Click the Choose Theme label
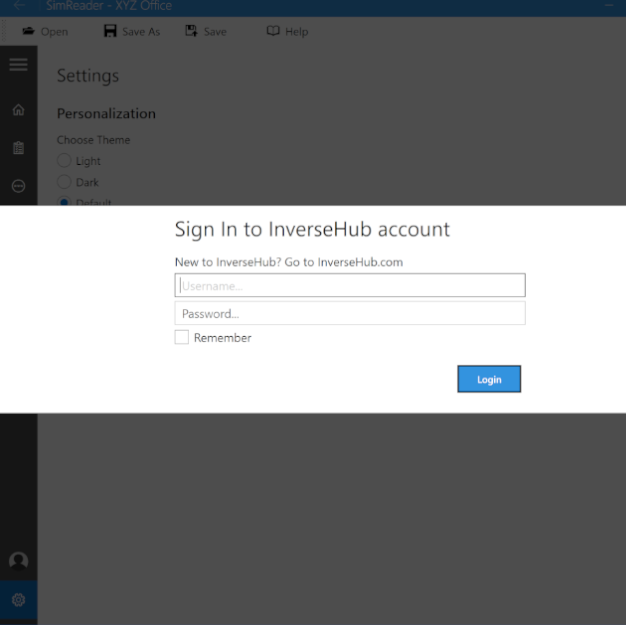Screen dimensions: 626x625 [x=93, y=140]
